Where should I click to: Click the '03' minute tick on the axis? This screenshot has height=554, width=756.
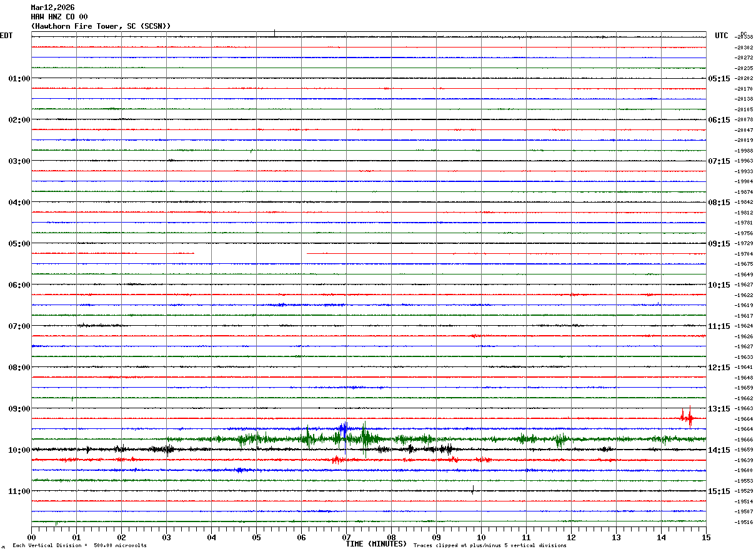166,537
